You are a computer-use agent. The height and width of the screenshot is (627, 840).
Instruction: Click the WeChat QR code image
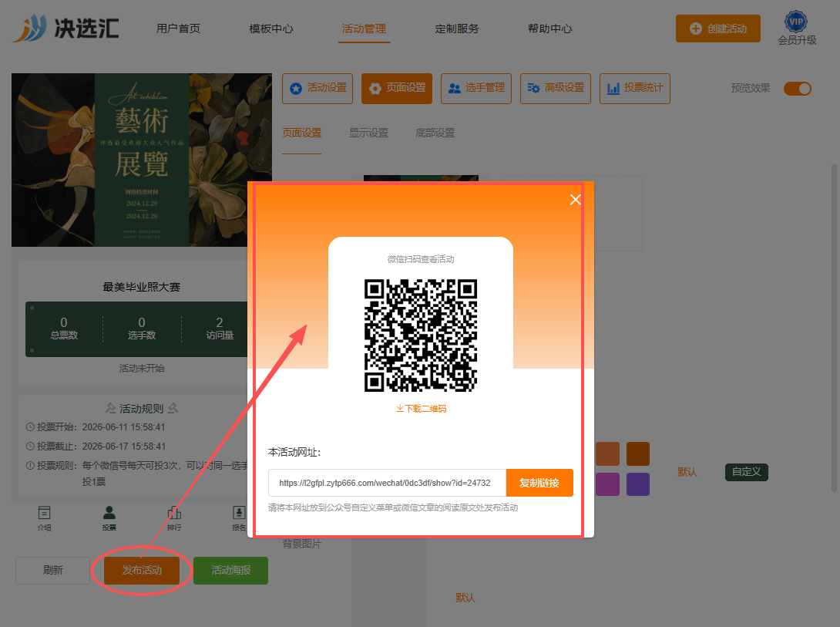tap(421, 335)
